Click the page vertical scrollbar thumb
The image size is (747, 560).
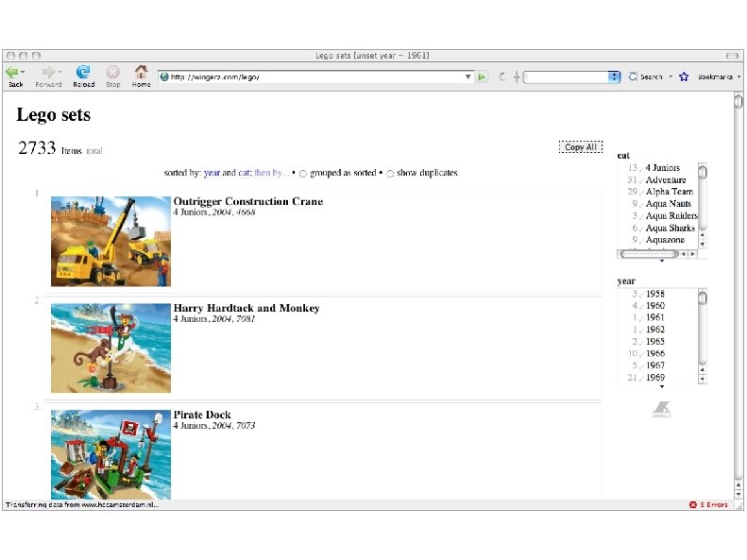(739, 101)
